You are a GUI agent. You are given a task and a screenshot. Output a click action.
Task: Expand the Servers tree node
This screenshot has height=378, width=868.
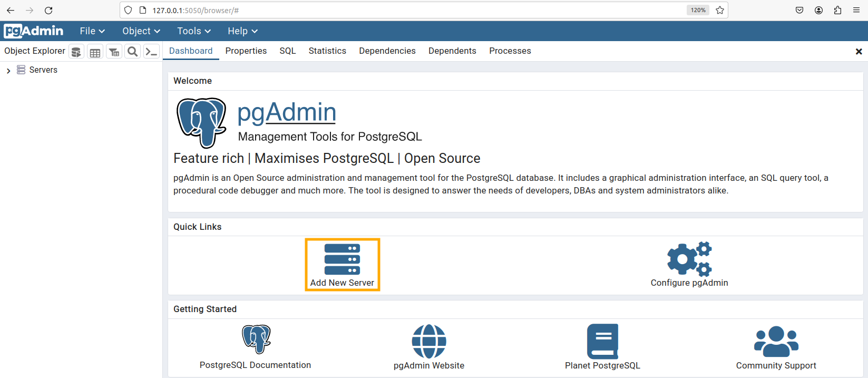pos(8,70)
